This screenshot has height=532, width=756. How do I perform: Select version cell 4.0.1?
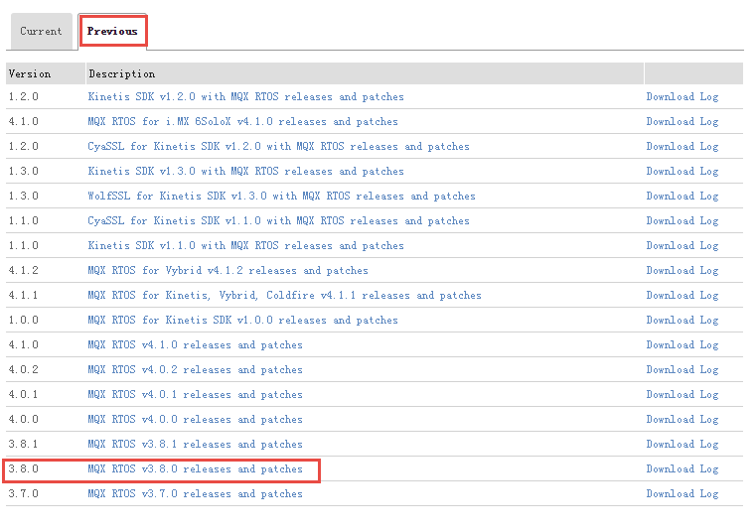(23, 395)
